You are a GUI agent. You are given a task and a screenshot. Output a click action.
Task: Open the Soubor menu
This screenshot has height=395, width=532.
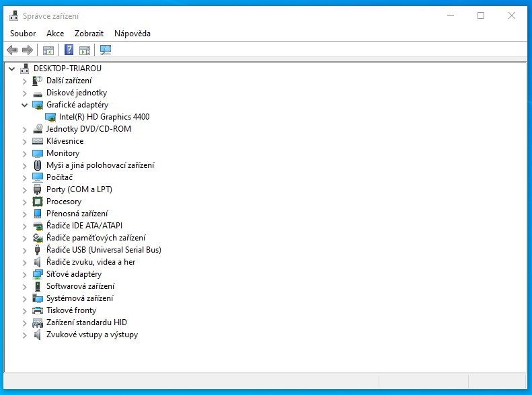23,34
